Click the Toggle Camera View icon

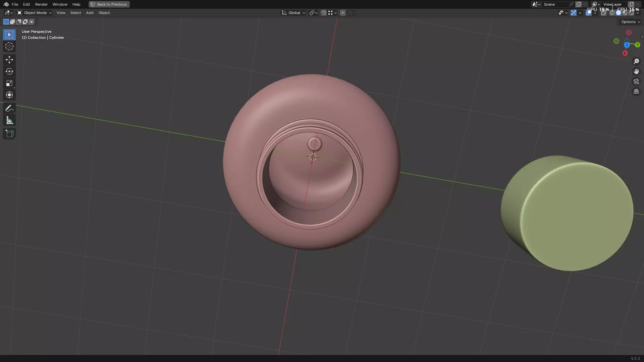tap(636, 81)
